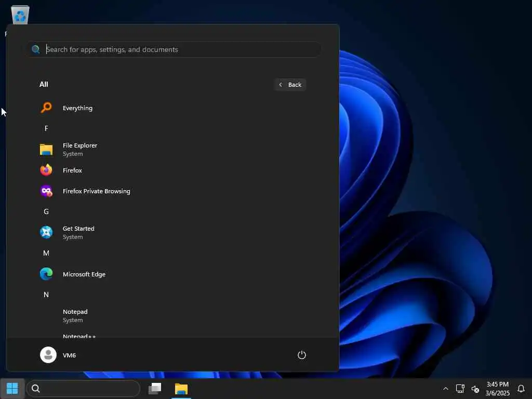The image size is (532, 399).
Task: Open the notifications bell icon
Action: point(521,389)
